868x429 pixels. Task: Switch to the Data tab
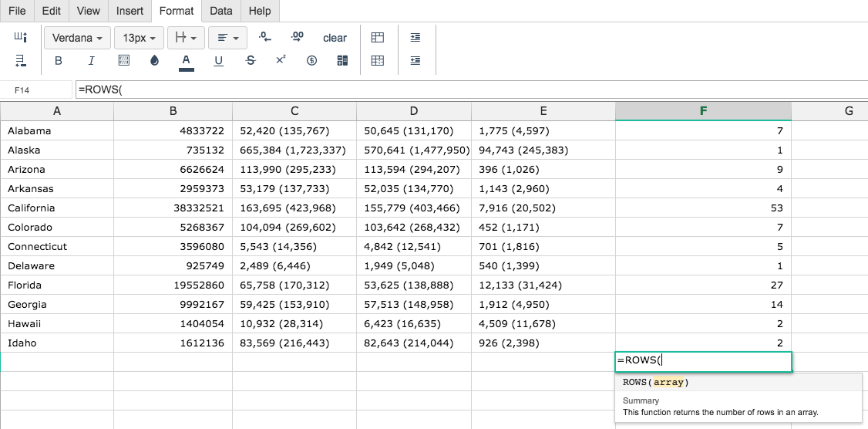coord(221,11)
